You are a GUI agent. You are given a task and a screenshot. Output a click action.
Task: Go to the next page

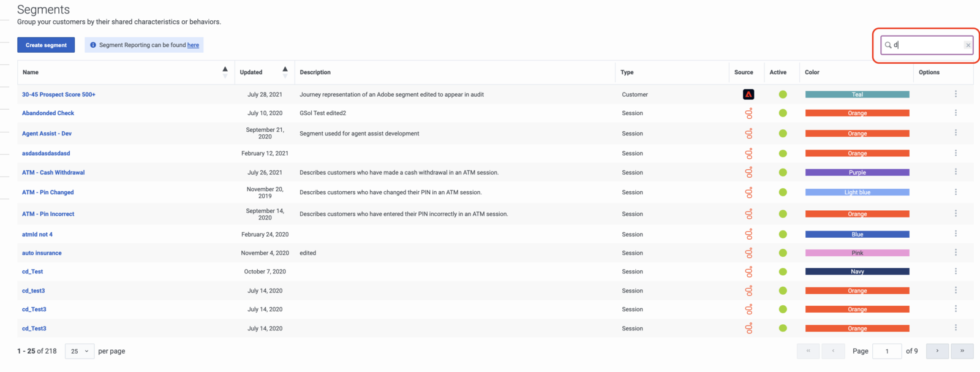pyautogui.click(x=937, y=351)
